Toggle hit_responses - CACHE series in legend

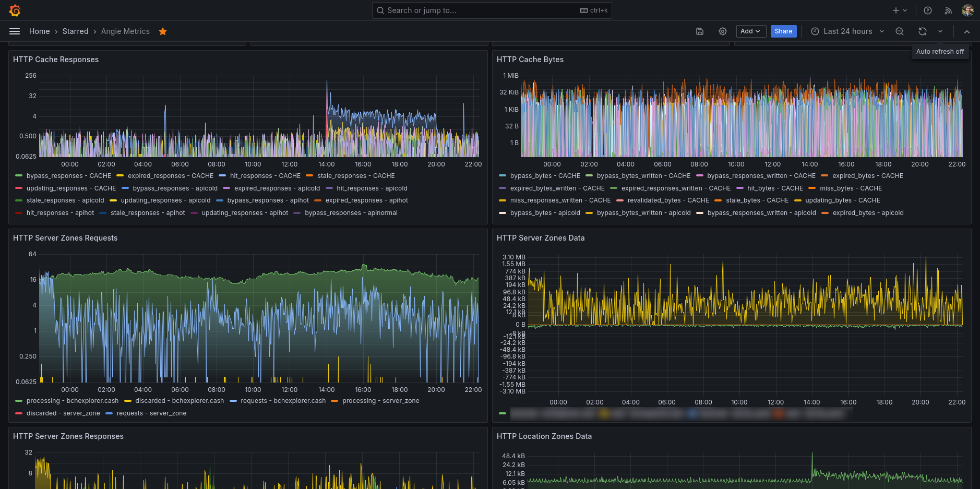pyautogui.click(x=265, y=176)
